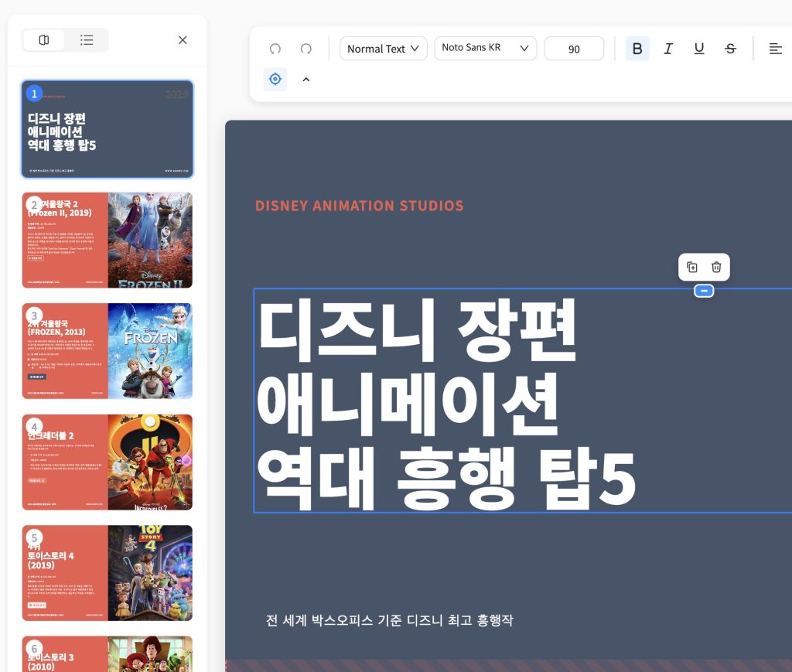Toggle italic formatting
The width and height of the screenshot is (792, 672).
point(668,49)
